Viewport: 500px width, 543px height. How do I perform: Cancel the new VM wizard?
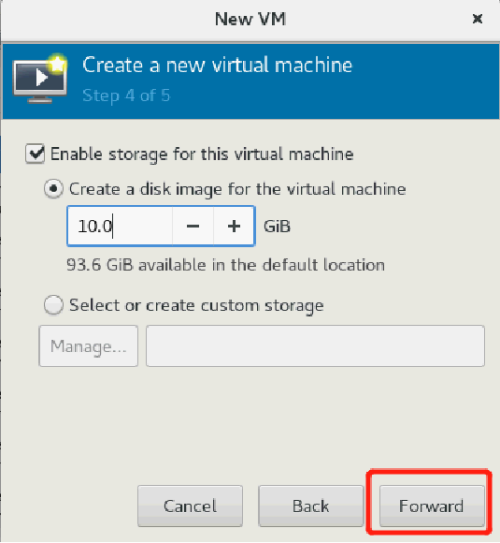click(190, 506)
